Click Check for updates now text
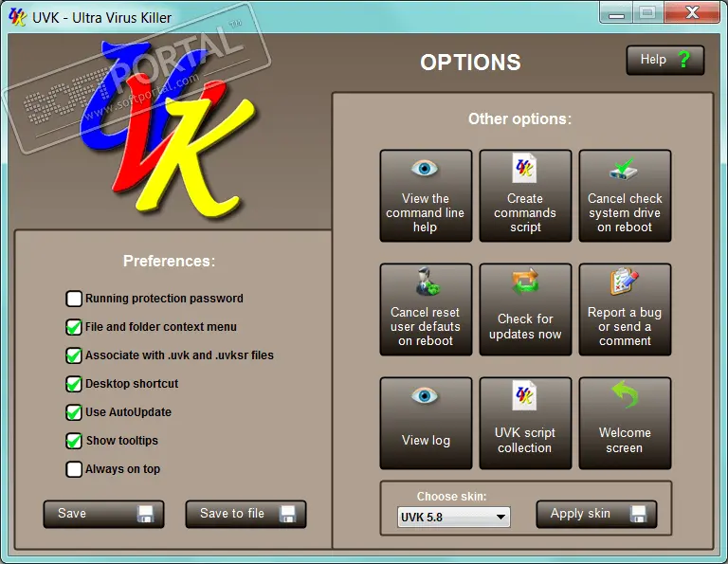Screen dimensions: 728x564 pyautogui.click(x=525, y=326)
